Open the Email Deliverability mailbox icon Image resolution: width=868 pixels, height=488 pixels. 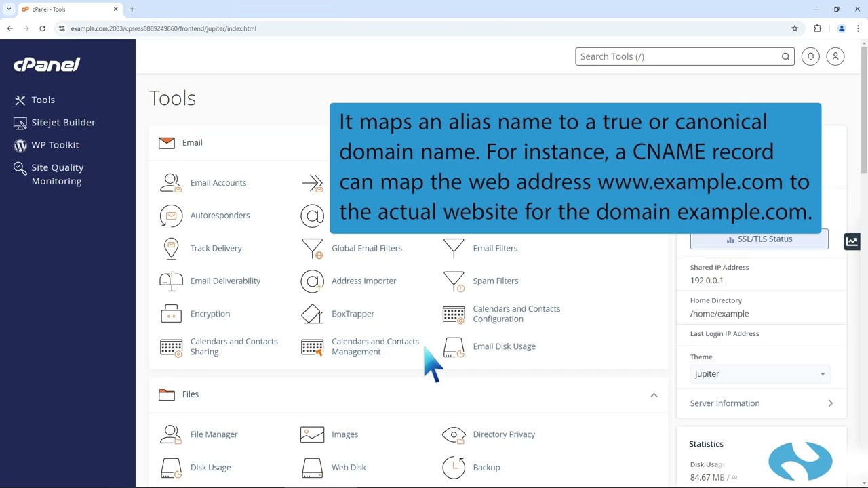click(171, 281)
